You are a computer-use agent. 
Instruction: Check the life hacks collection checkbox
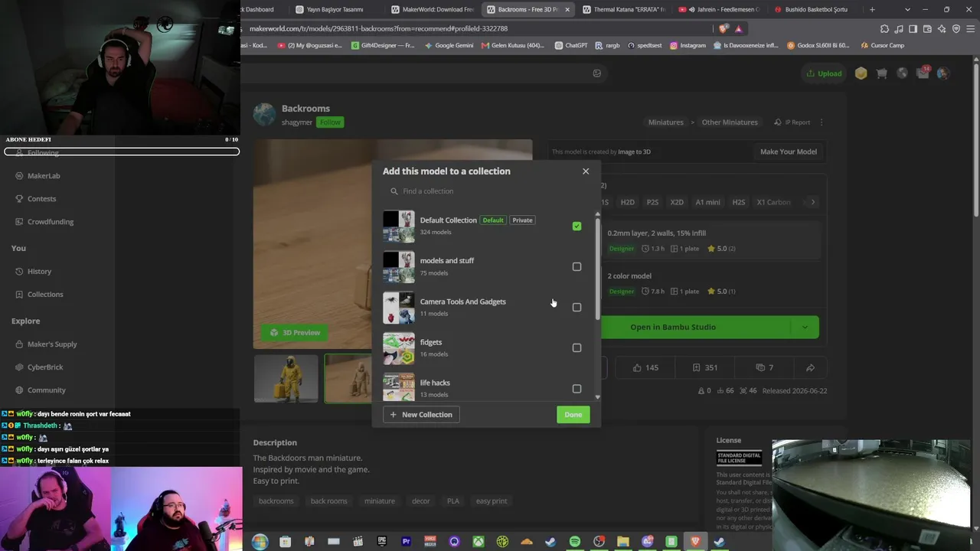[577, 389]
